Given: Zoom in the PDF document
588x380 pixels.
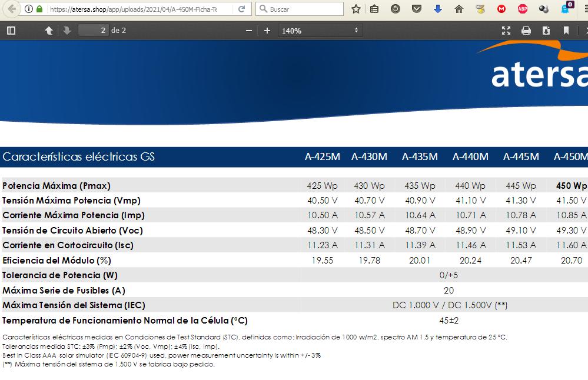Looking at the screenshot, I should pos(267,31).
